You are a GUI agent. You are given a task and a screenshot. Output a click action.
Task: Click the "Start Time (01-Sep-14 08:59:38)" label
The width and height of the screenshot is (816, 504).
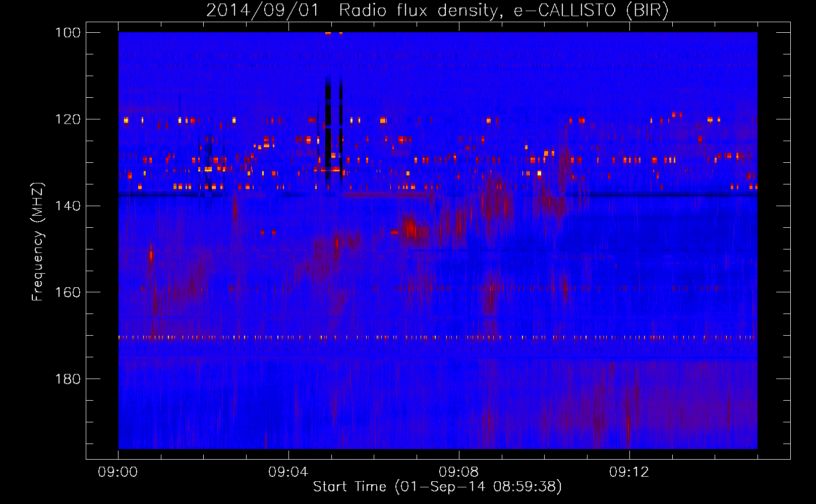point(437,487)
